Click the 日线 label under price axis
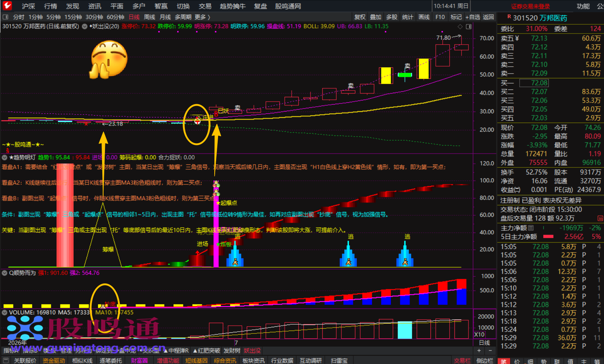Image resolution: width=604 pixels, height=364 pixels. 484,343
